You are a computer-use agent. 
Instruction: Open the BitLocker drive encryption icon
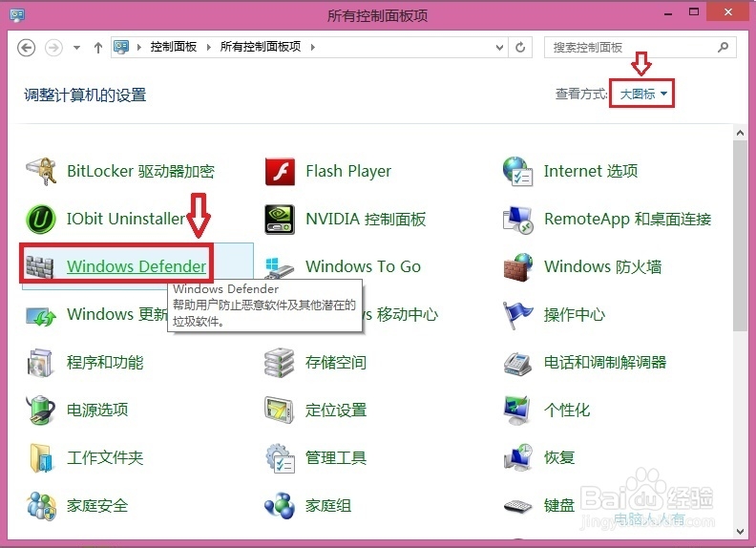pos(41,171)
